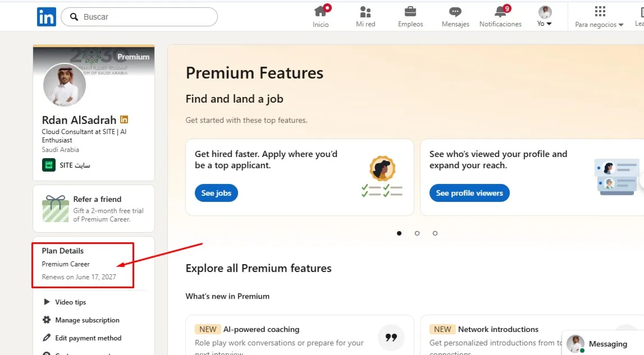Image resolution: width=644 pixels, height=355 pixels.
Task: Click the Saudi Arabia location text
Action: 61,150
